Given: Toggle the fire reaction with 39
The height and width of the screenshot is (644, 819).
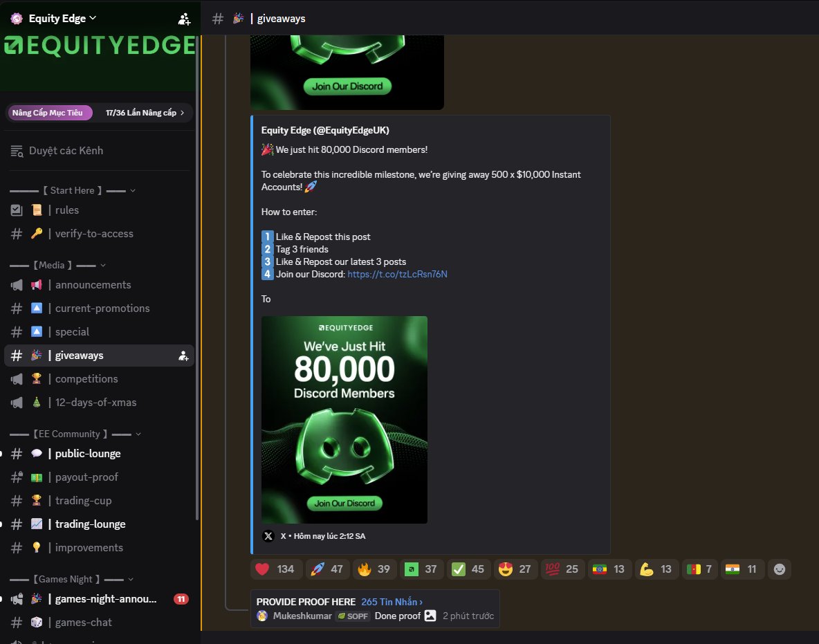Looking at the screenshot, I should pyautogui.click(x=374, y=569).
